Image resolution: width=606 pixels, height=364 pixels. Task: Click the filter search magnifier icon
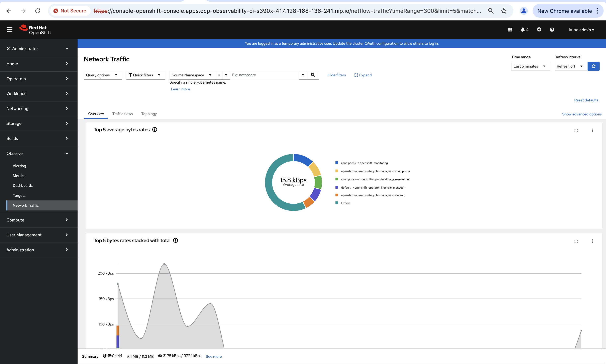(313, 75)
